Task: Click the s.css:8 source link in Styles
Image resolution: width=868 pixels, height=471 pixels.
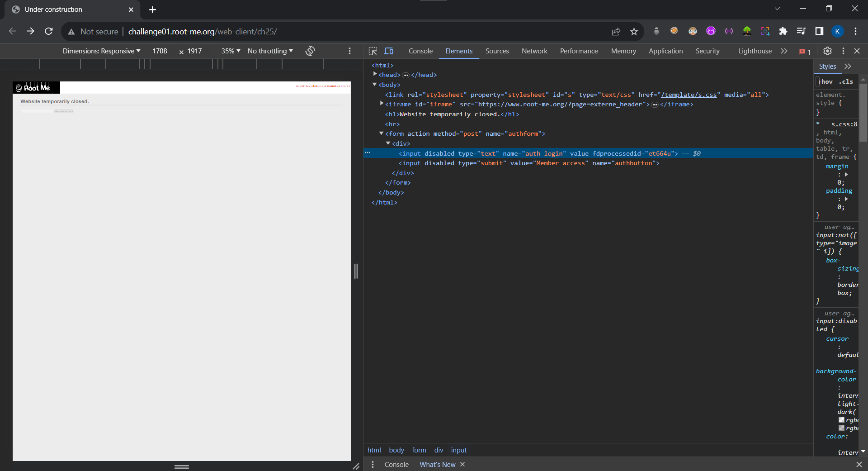Action: pos(844,124)
